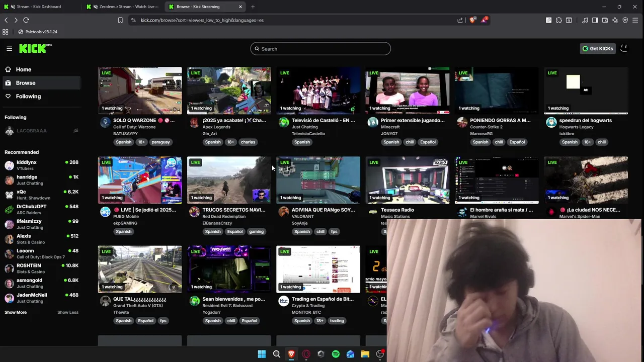Click the KICK logo
Screen dimensions: 644x362
tap(35, 48)
